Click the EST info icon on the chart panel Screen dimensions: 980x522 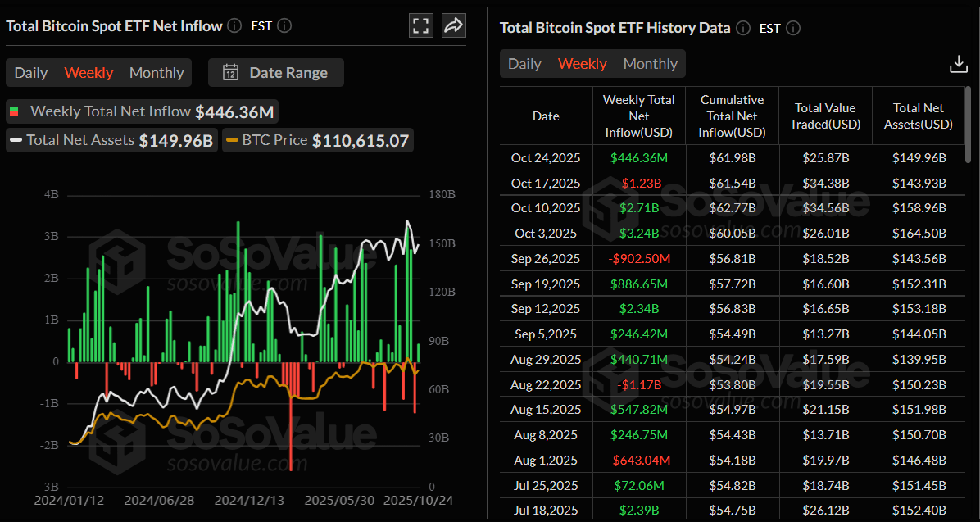[284, 25]
